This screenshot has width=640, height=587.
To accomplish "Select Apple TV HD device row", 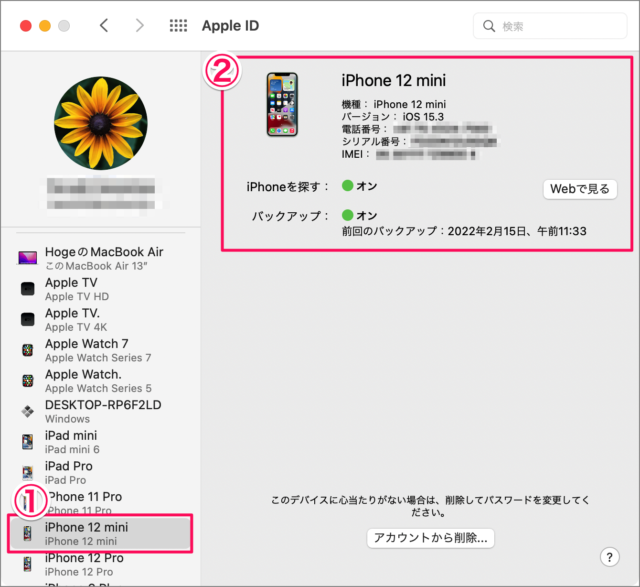I will coord(101,289).
